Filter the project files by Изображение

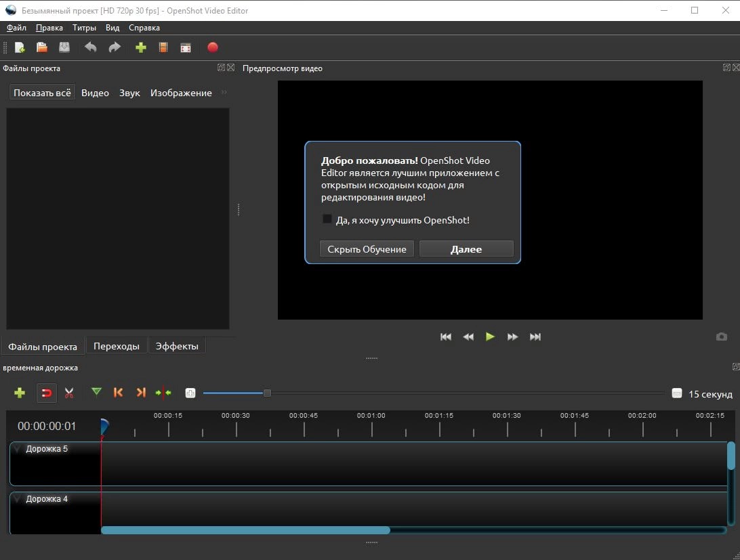(181, 93)
